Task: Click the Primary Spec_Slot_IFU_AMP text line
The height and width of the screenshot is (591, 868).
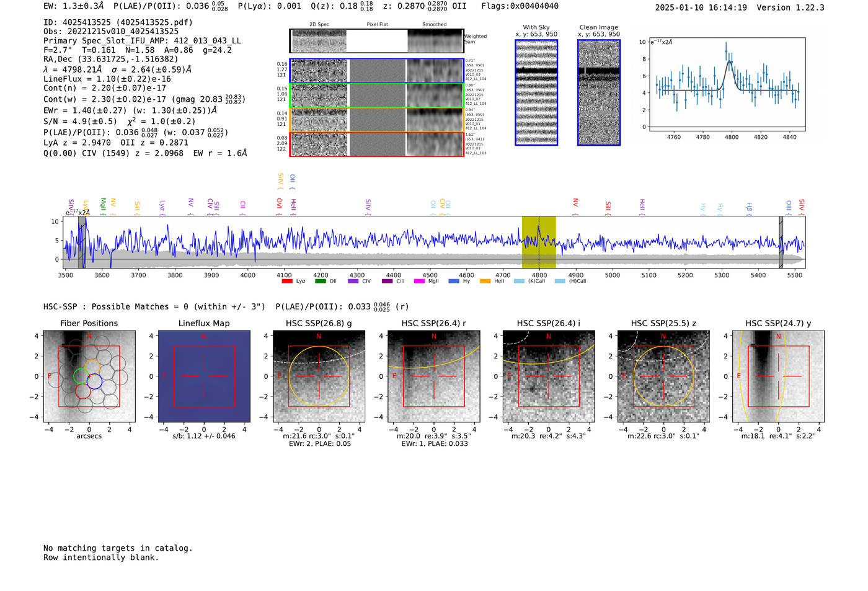Action: 143,41
